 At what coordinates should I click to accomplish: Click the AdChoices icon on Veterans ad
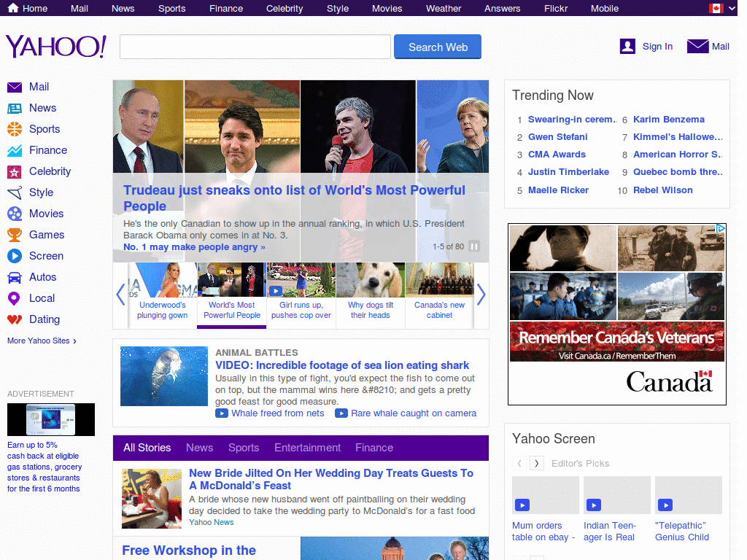point(720,228)
